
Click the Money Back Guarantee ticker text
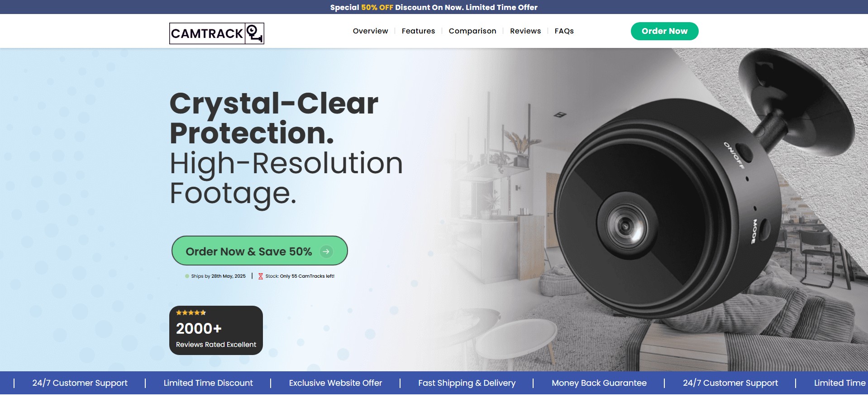(599, 383)
